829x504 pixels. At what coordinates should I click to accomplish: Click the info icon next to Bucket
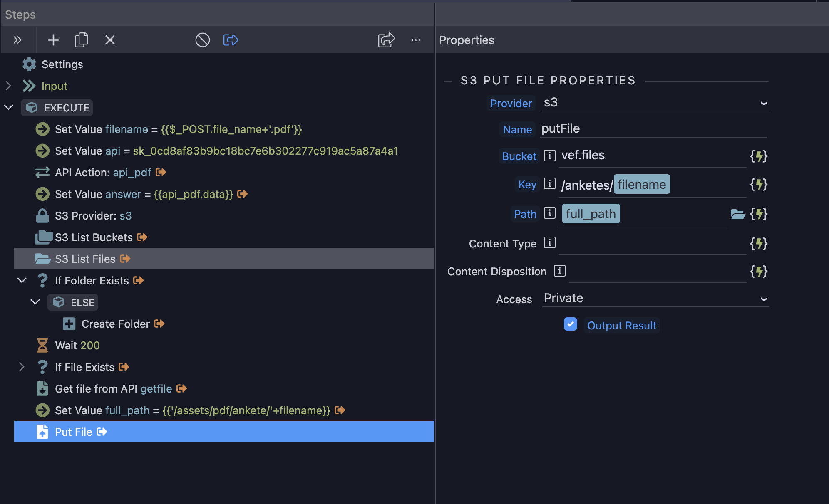click(x=550, y=156)
